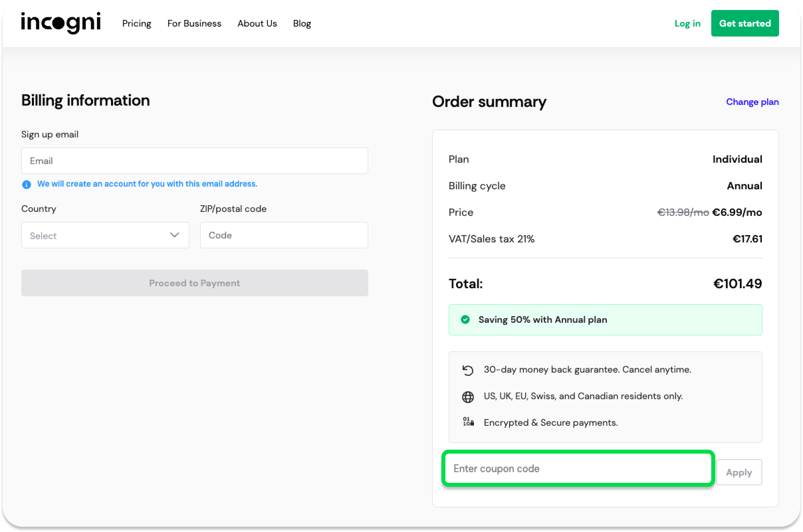The image size is (803, 532).
Task: Click the encrypted payments lock icon
Action: (468, 422)
